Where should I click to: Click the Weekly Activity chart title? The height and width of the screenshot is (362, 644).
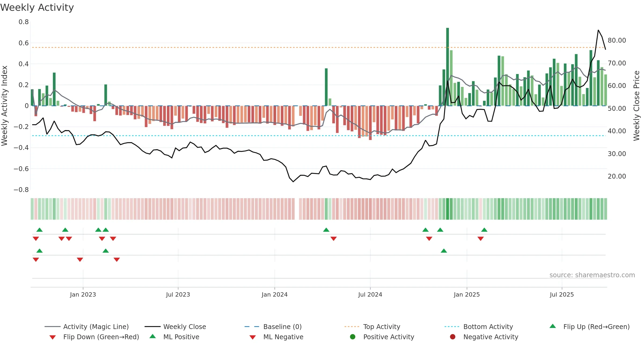[37, 8]
